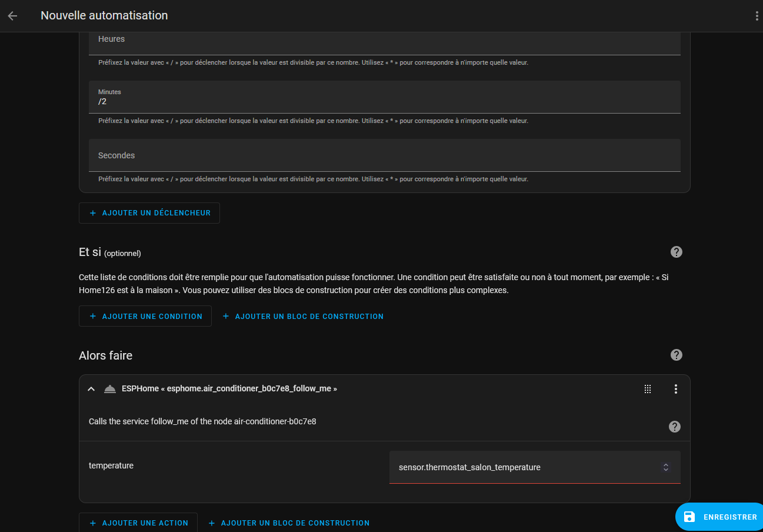Image resolution: width=763 pixels, height=532 pixels.
Task: Add a building block under 'Et si'
Action: click(303, 316)
